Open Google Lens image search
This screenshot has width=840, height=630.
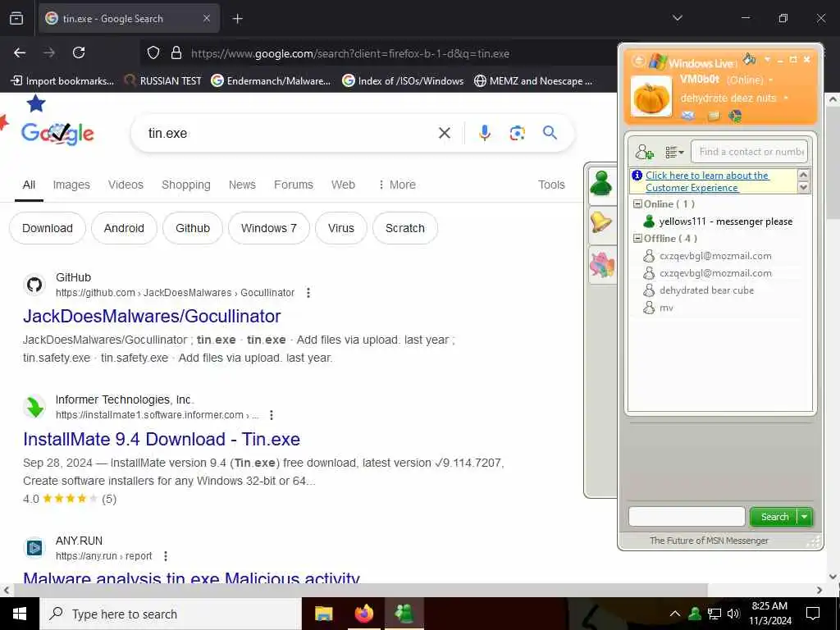click(x=517, y=133)
